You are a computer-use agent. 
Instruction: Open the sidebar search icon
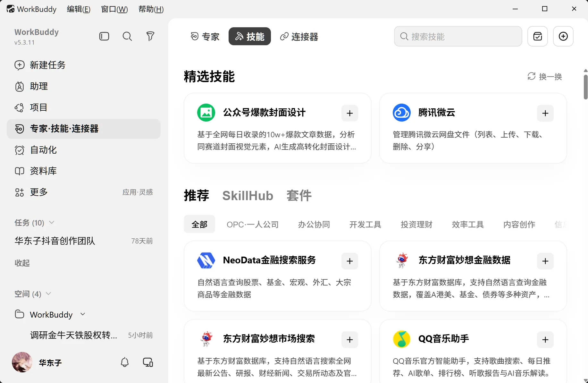[x=127, y=36]
